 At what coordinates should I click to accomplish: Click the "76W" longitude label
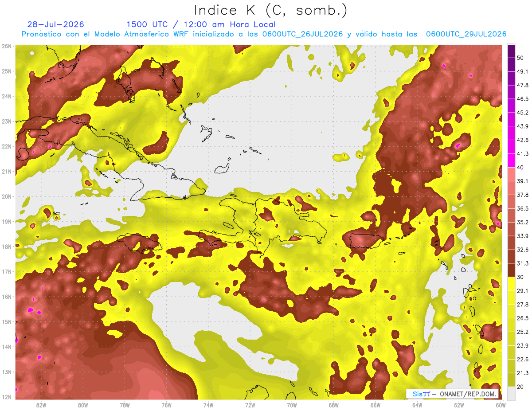[x=166, y=405]
